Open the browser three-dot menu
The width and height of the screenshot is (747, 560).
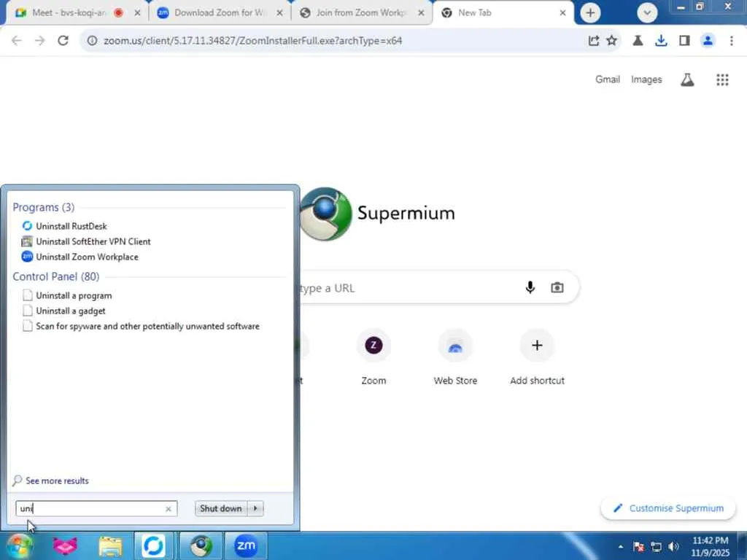(731, 41)
